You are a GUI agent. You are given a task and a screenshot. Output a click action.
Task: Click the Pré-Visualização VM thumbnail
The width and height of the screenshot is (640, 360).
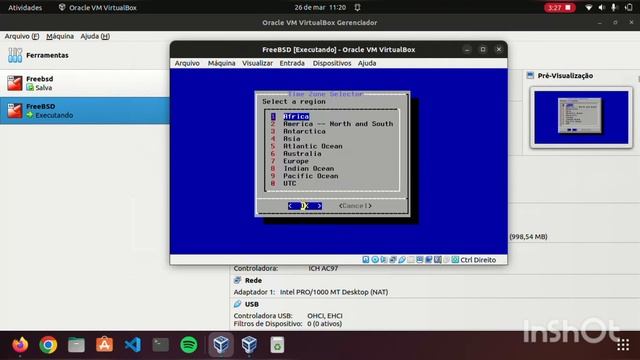pos(581,118)
